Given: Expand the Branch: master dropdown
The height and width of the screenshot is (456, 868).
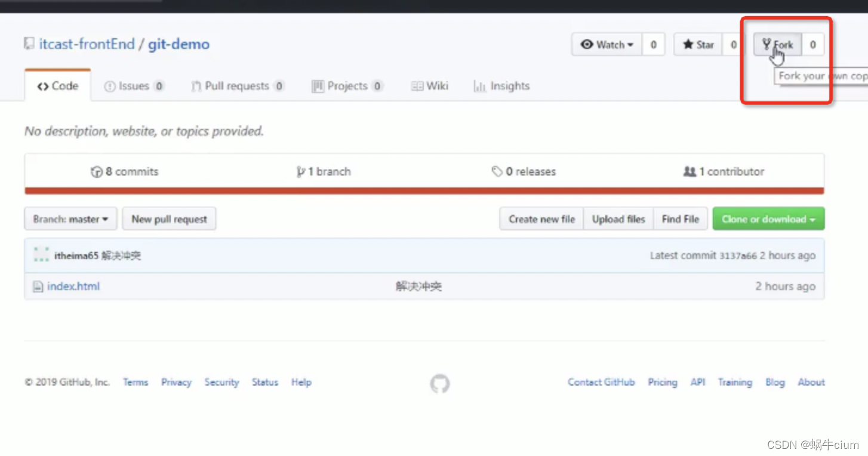Looking at the screenshot, I should pos(70,219).
